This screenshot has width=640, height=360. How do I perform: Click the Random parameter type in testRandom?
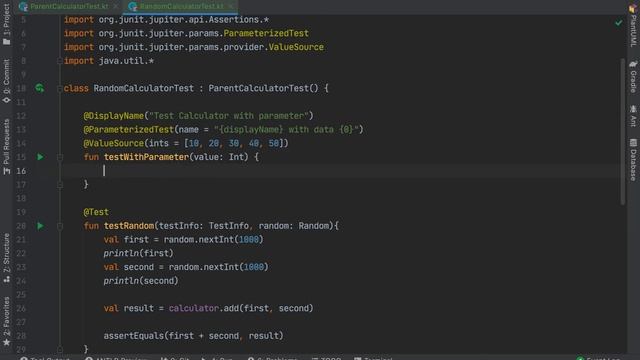tap(313, 226)
